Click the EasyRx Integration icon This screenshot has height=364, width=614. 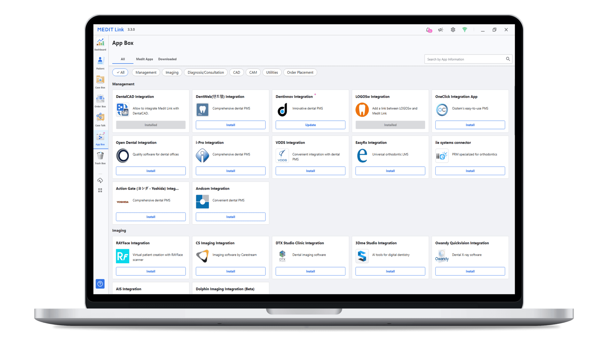[362, 156]
